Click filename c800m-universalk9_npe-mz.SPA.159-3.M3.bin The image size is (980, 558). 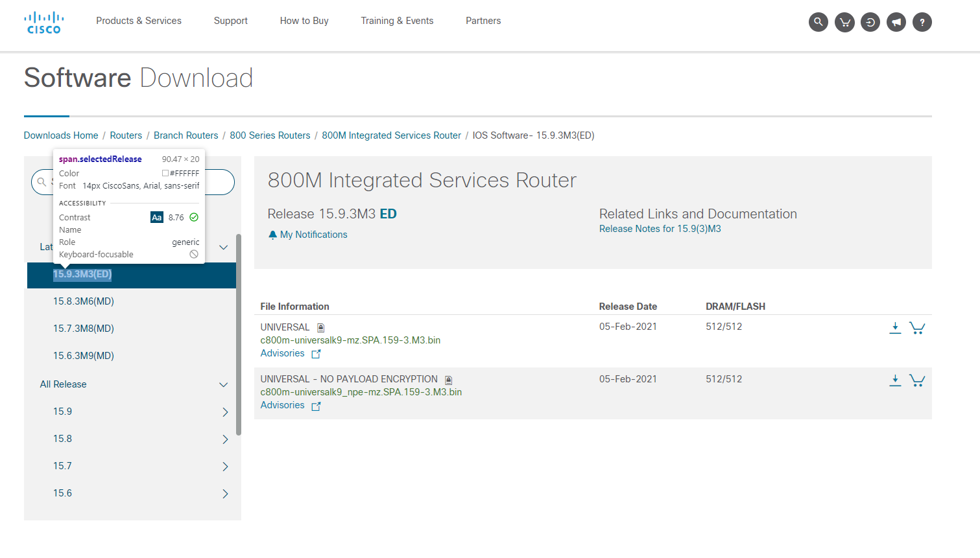point(361,392)
